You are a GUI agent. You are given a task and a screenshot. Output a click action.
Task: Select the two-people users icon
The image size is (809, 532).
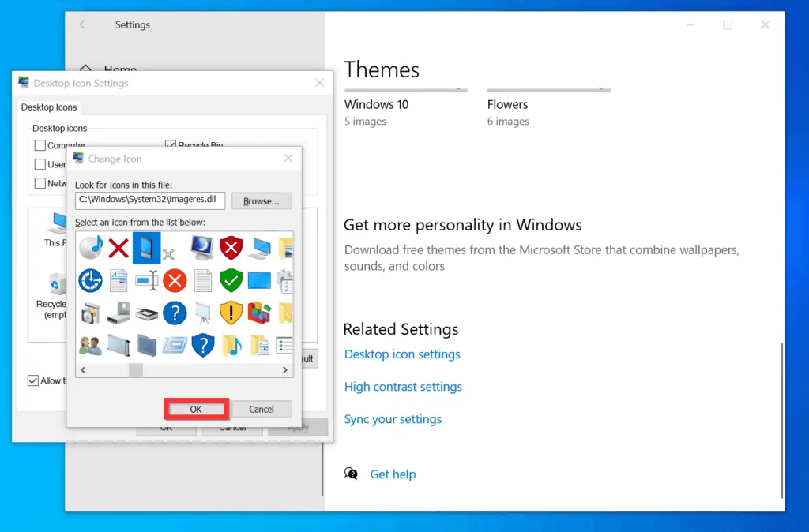coord(90,346)
